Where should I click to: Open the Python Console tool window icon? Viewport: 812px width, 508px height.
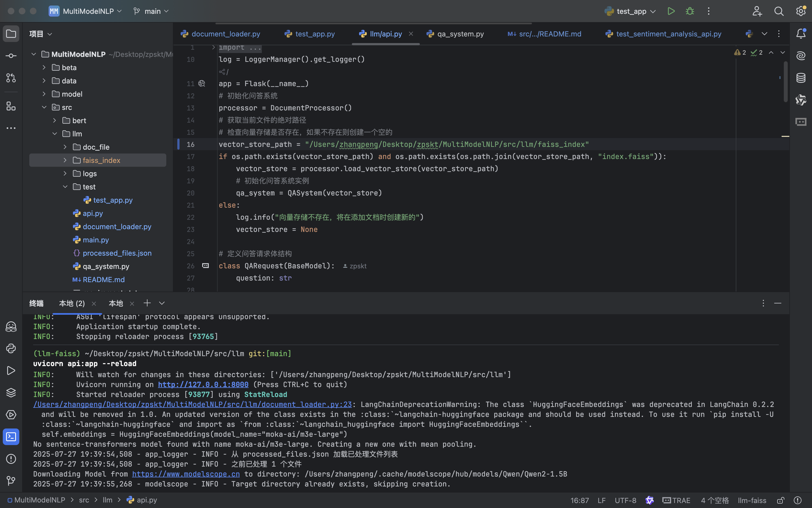tap(11, 348)
